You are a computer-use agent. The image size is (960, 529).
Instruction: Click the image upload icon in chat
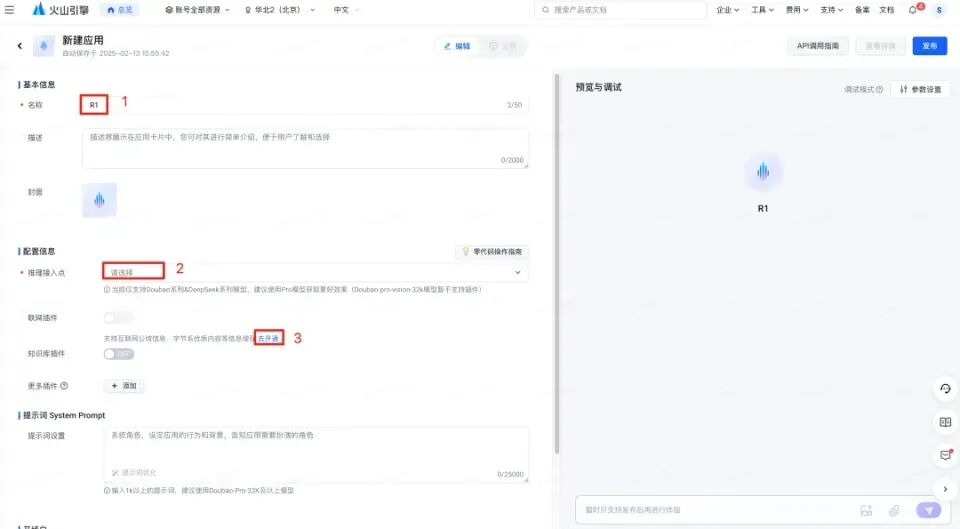pos(866,510)
